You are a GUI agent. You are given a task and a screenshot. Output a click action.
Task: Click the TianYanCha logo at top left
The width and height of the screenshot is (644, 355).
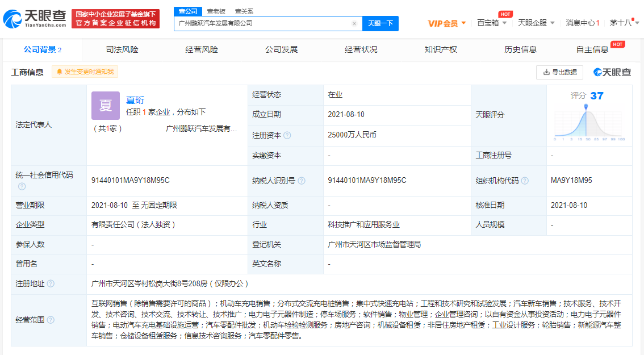35,19
